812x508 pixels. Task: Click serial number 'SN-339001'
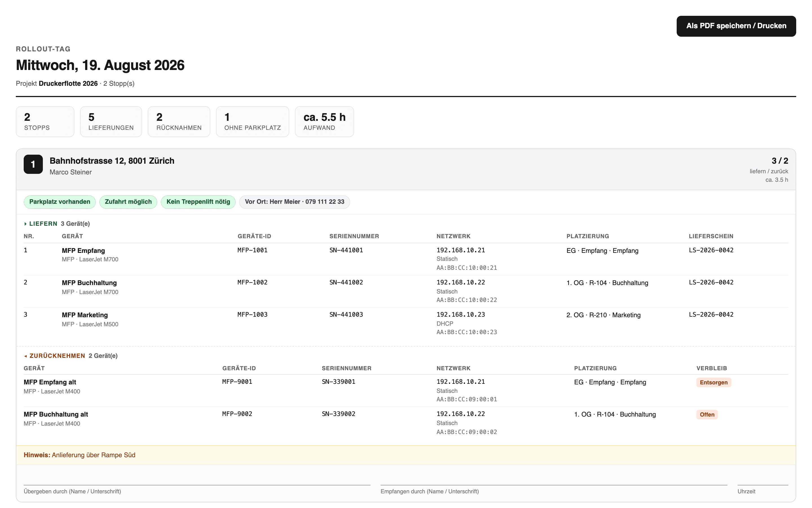(338, 382)
